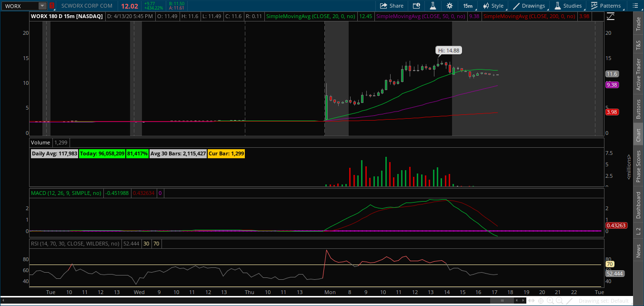644x306 pixels.
Task: Click the chart info card icon
Action: pos(417,6)
